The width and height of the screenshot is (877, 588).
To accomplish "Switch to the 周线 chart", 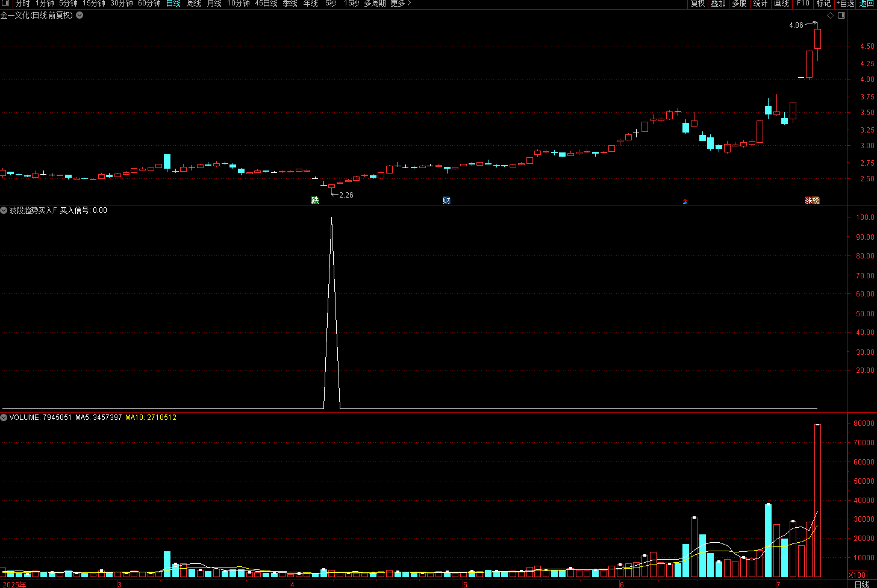I will pos(194,4).
